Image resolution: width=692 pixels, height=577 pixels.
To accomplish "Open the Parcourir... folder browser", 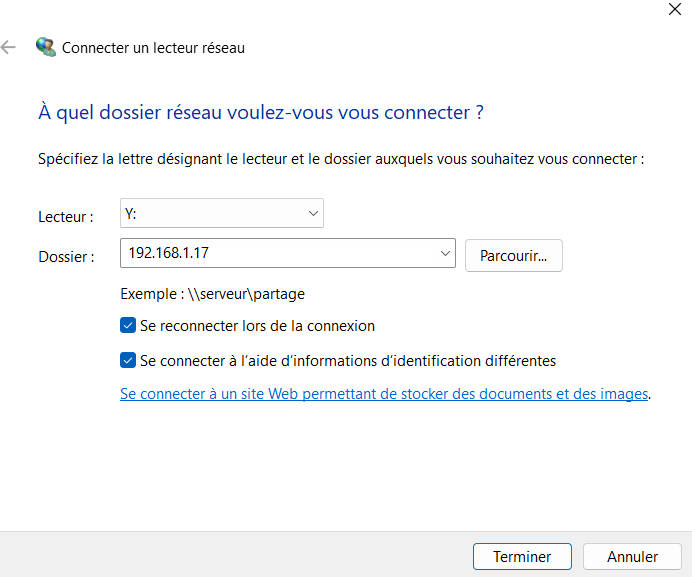I will [513, 255].
